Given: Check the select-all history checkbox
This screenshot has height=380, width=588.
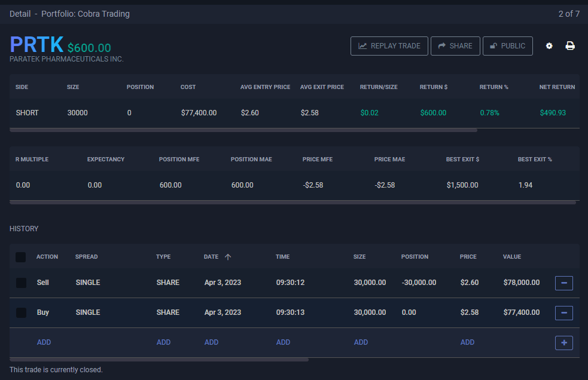Looking at the screenshot, I should (x=21, y=257).
